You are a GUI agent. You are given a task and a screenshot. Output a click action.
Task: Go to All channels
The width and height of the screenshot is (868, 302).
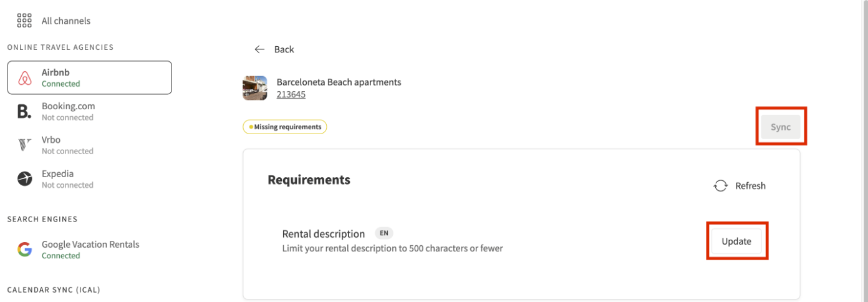click(65, 21)
